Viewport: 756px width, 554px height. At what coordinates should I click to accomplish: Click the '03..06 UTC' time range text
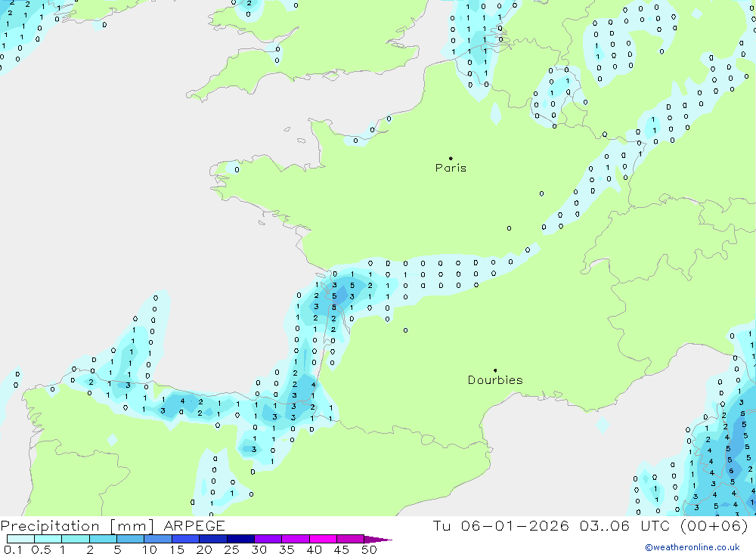tap(626, 525)
